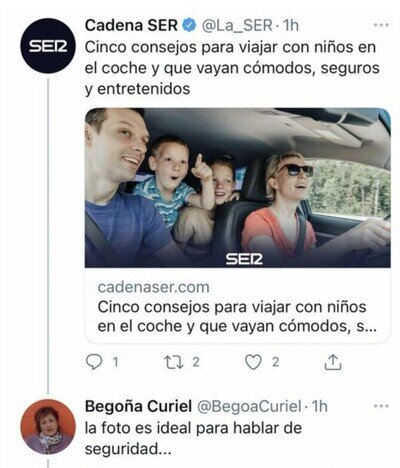Open the link card article headline
Viewport: 400px width, 468px height.
(x=237, y=316)
